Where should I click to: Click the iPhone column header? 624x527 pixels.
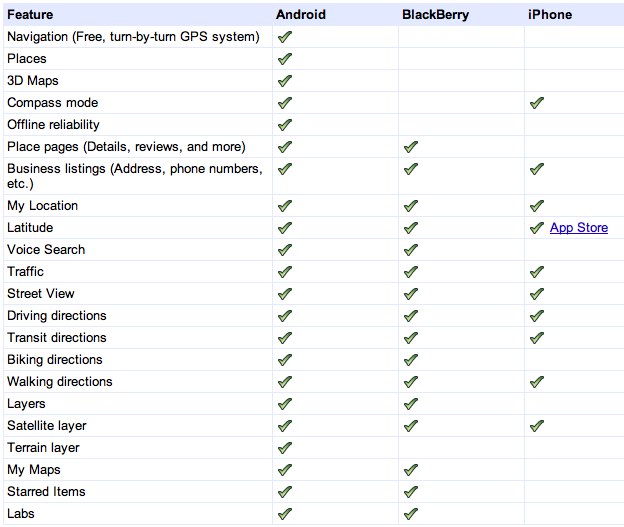pyautogui.click(x=551, y=16)
